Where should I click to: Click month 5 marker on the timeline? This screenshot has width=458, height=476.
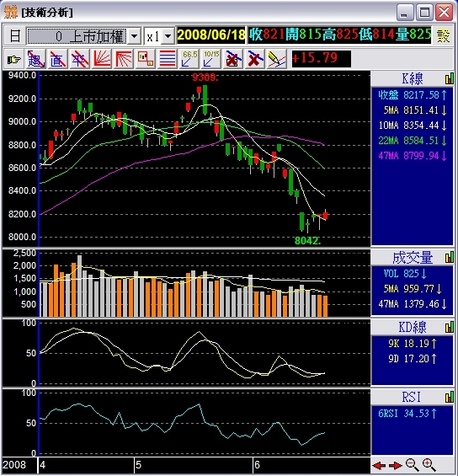coord(138,465)
